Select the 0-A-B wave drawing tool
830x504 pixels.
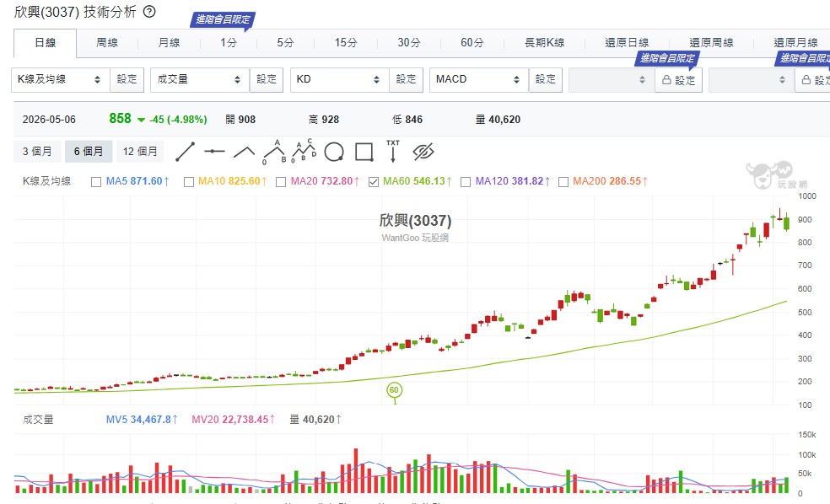[x=275, y=152]
